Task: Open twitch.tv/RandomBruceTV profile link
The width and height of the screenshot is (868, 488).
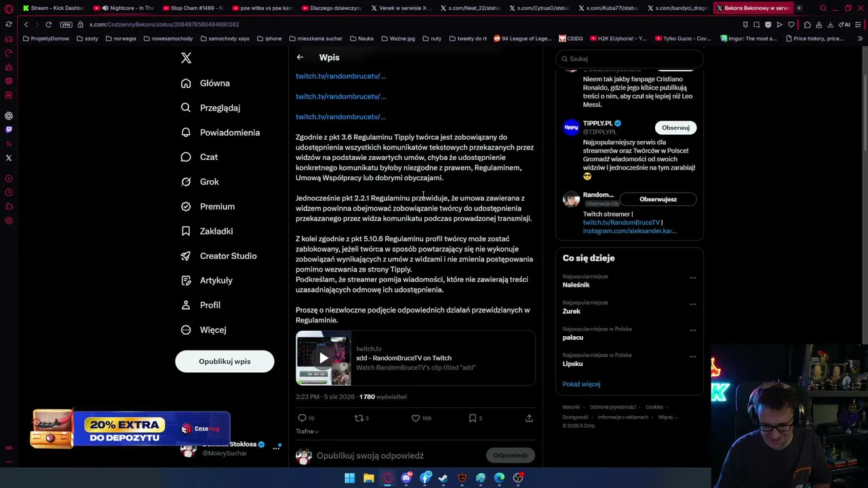Action: click(621, 222)
